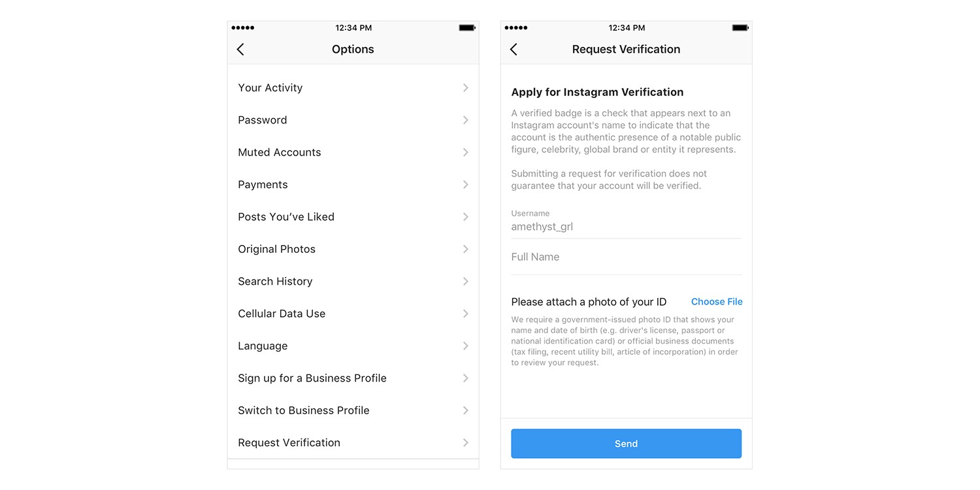The width and height of the screenshot is (980, 490).
Task: Tap Sign up for a Business Profile
Action: pos(353,378)
